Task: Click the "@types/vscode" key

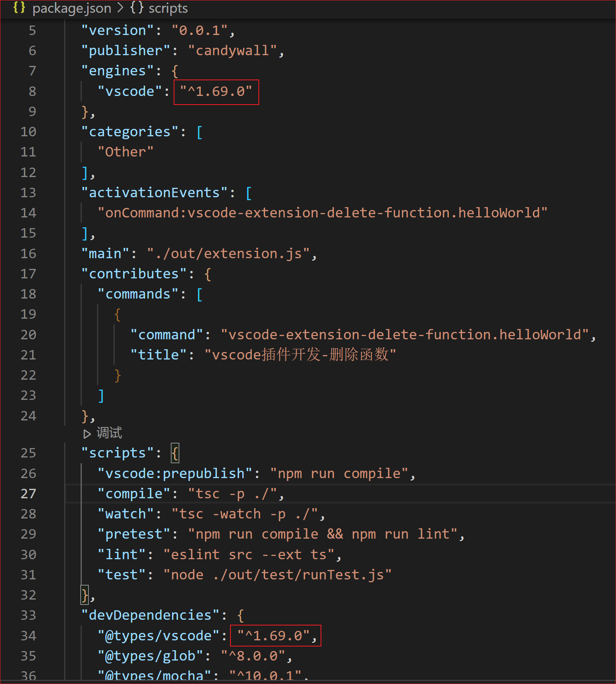Action: pos(159,636)
